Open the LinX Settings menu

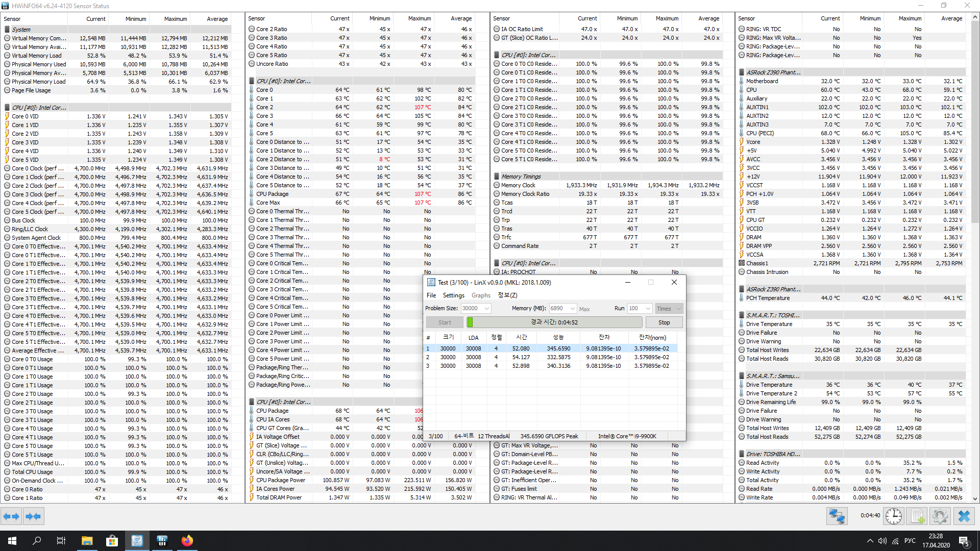453,295
